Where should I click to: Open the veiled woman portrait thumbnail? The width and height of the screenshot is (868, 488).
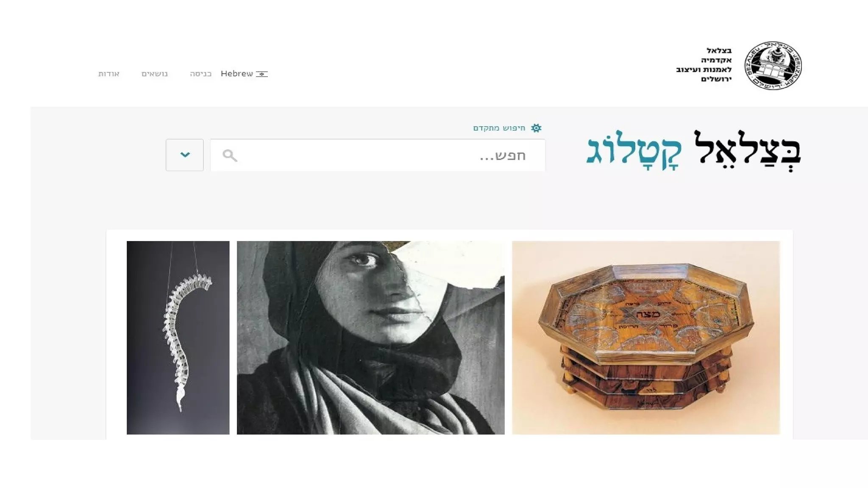pyautogui.click(x=371, y=338)
